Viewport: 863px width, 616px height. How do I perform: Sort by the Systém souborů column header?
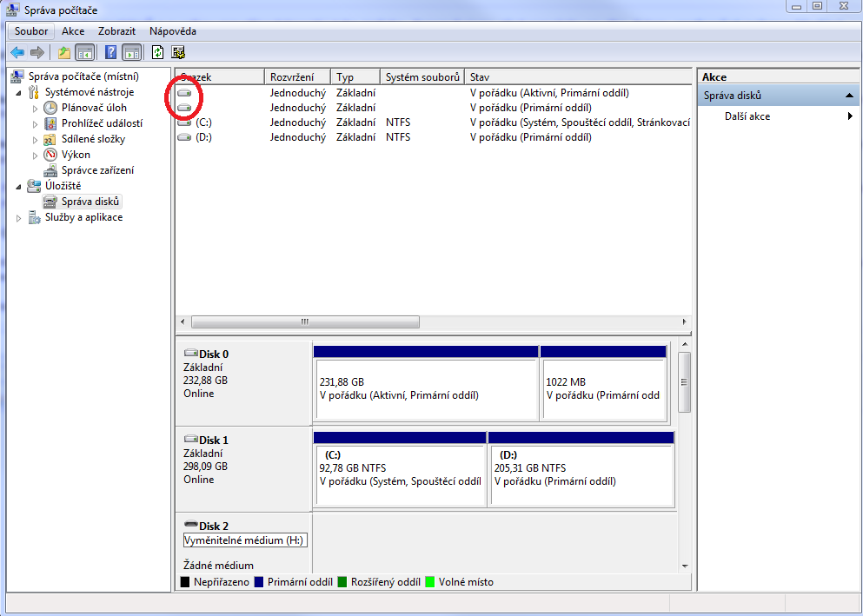(x=422, y=77)
